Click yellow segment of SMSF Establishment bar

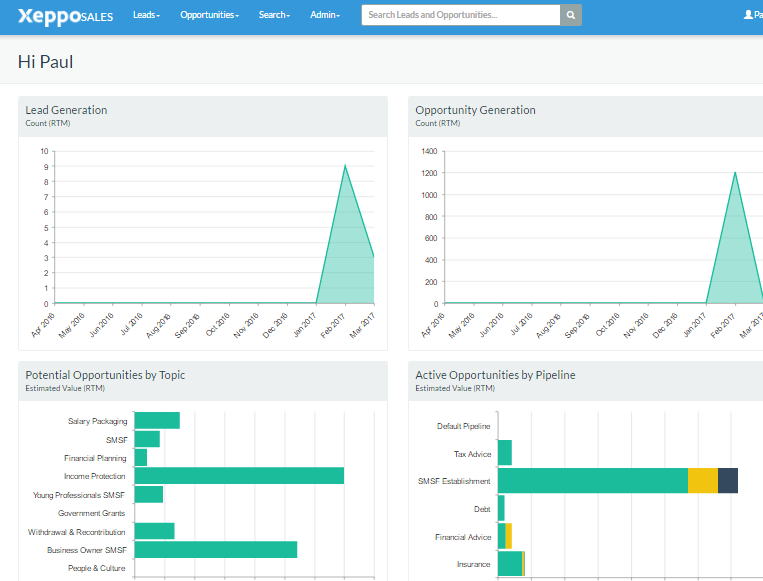point(702,481)
